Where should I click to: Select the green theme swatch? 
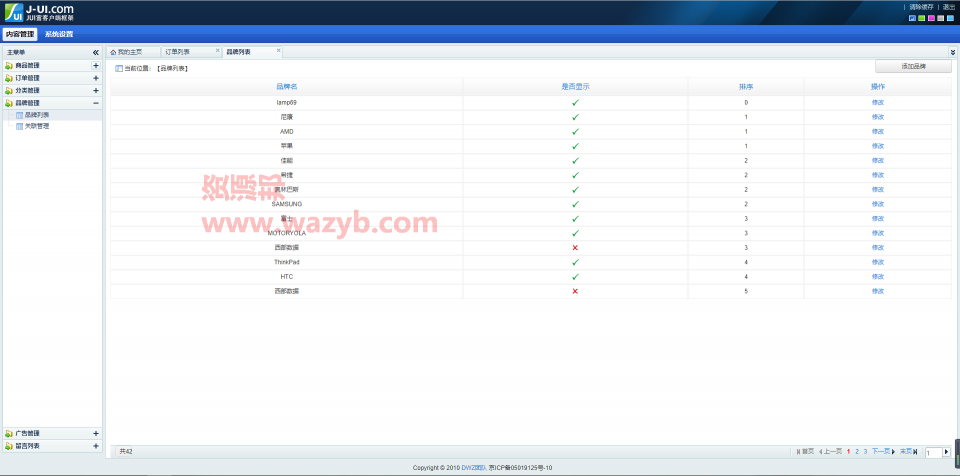[x=921, y=18]
